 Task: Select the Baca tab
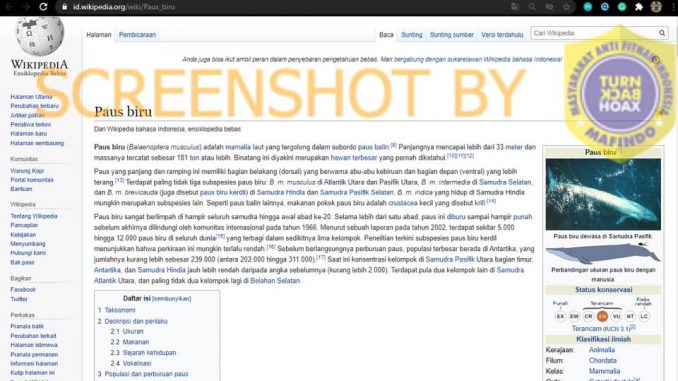(386, 35)
